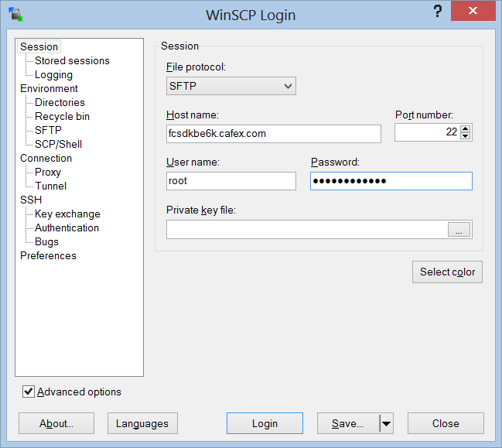Close the WinSCP Login window

pyautogui.click(x=473, y=11)
